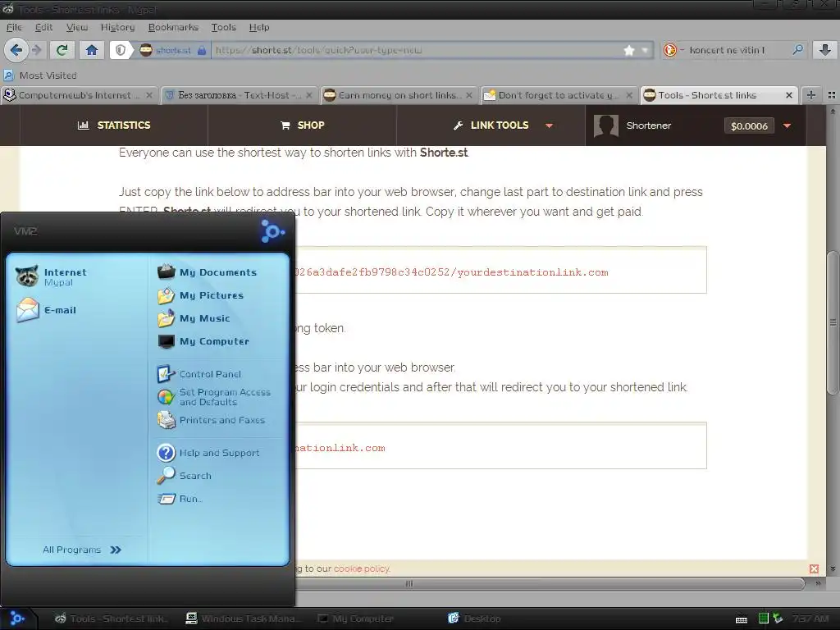
Task: Bookmark this page with the star icon
Action: 629,50
